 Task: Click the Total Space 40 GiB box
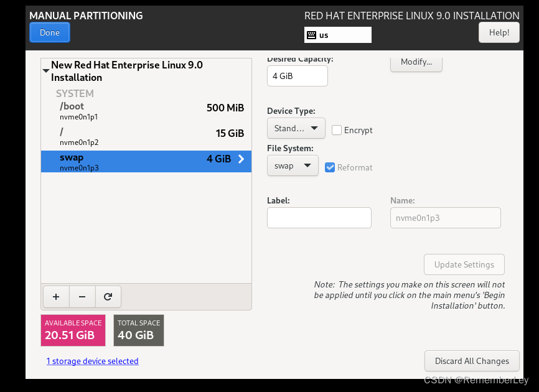[139, 330]
